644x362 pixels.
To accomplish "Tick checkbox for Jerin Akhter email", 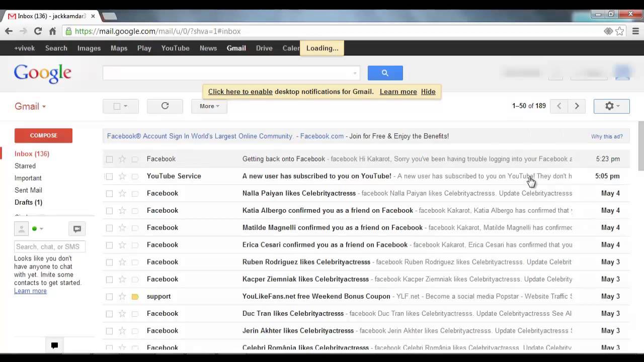I will pyautogui.click(x=109, y=330).
